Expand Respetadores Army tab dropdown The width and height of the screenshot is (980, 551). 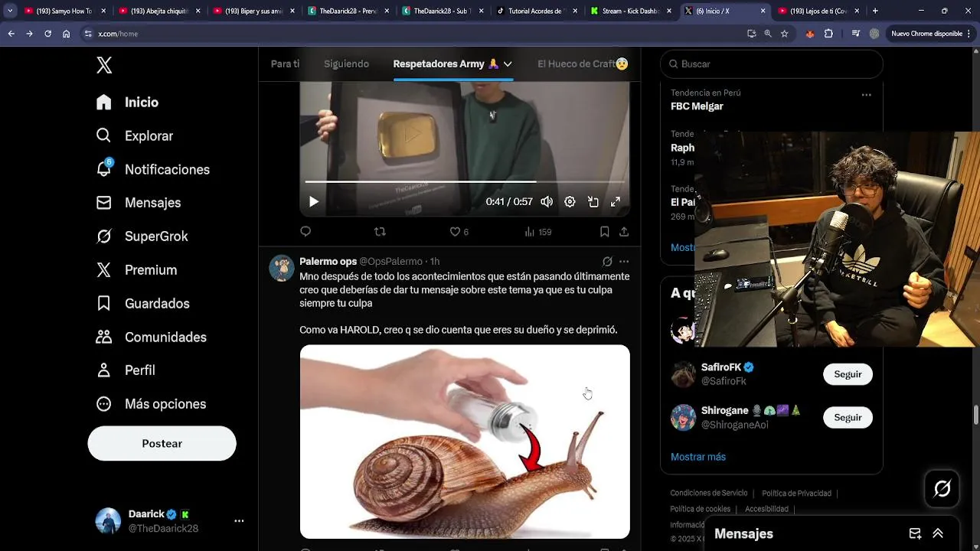click(508, 64)
